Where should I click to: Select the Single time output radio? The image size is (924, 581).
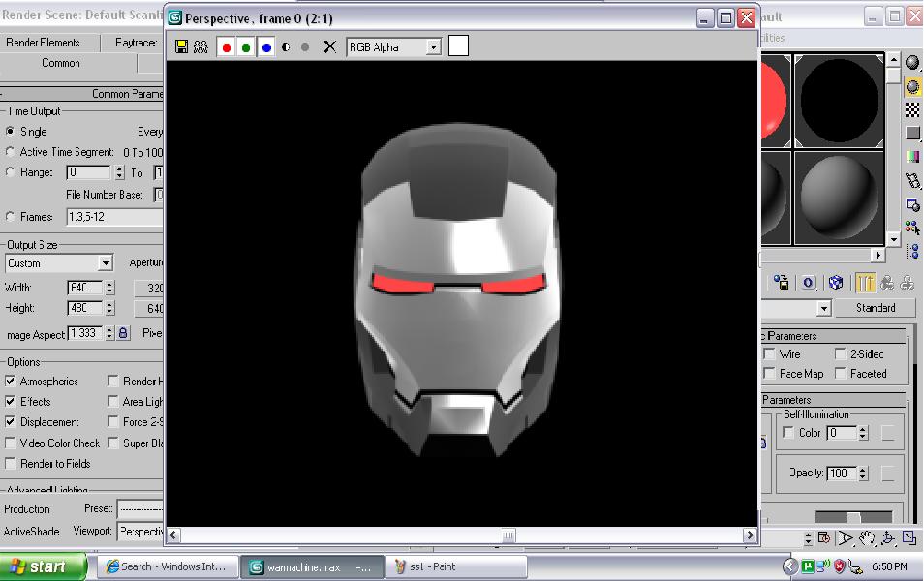(x=10, y=131)
